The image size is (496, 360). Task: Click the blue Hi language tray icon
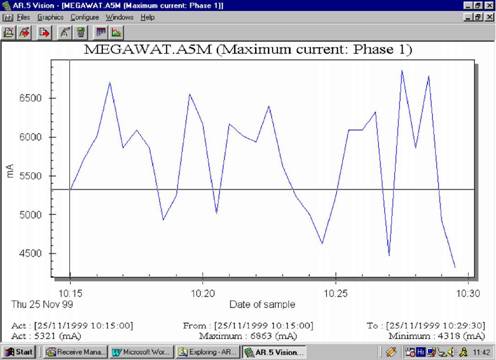(421, 352)
